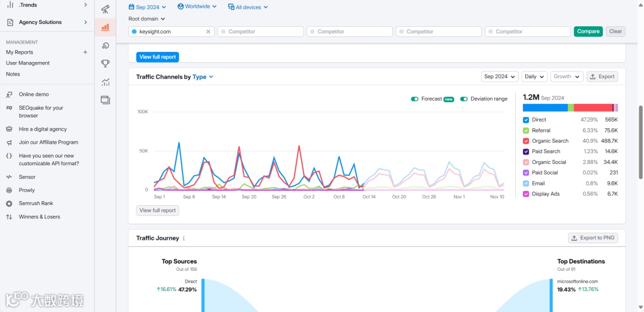Open the Sep 2024 date dropdown in top bar
The width and height of the screenshot is (644, 312).
147,7
